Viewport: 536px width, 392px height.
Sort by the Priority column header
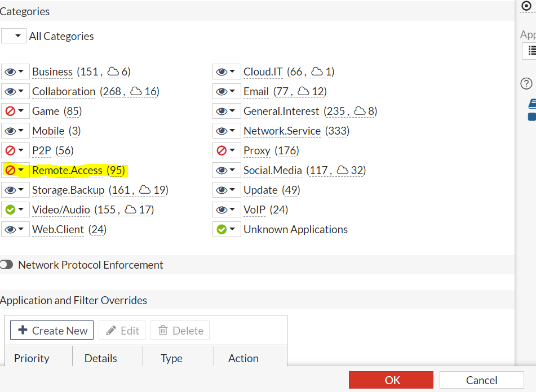click(32, 358)
